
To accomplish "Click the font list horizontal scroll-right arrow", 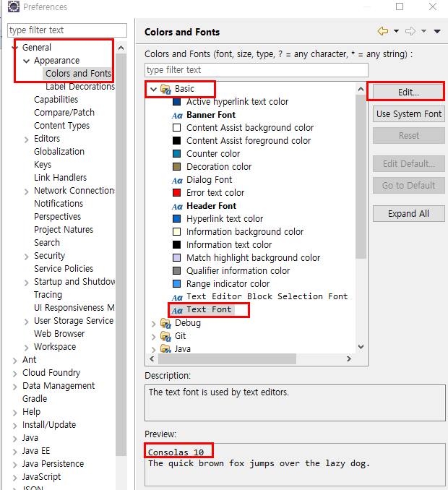I will click(349, 358).
